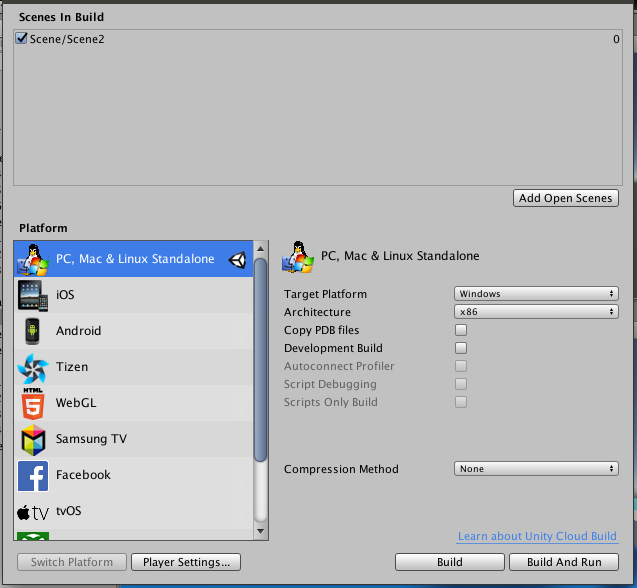637x588 pixels.
Task: Click the PC, Mac & Linux Standalone platform icon in list
Action: (33, 259)
